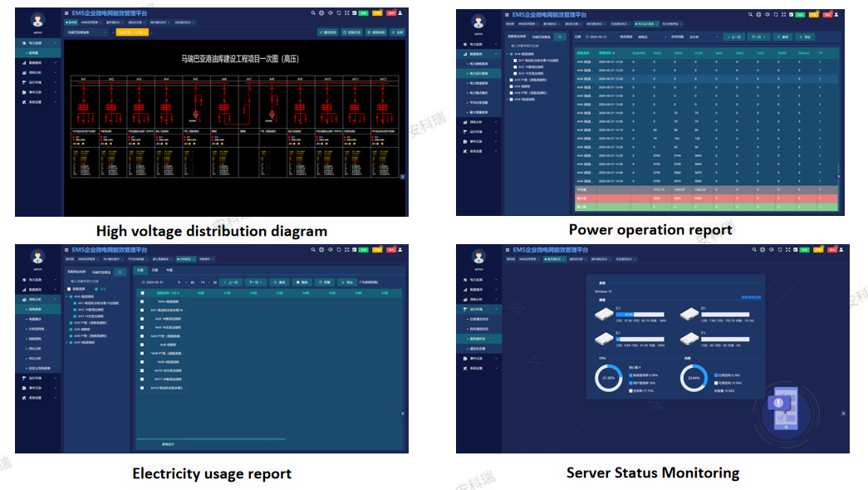Select yellow diagram tab in high voltage distribution window
Screen dimensions: 868x490
pos(132,32)
